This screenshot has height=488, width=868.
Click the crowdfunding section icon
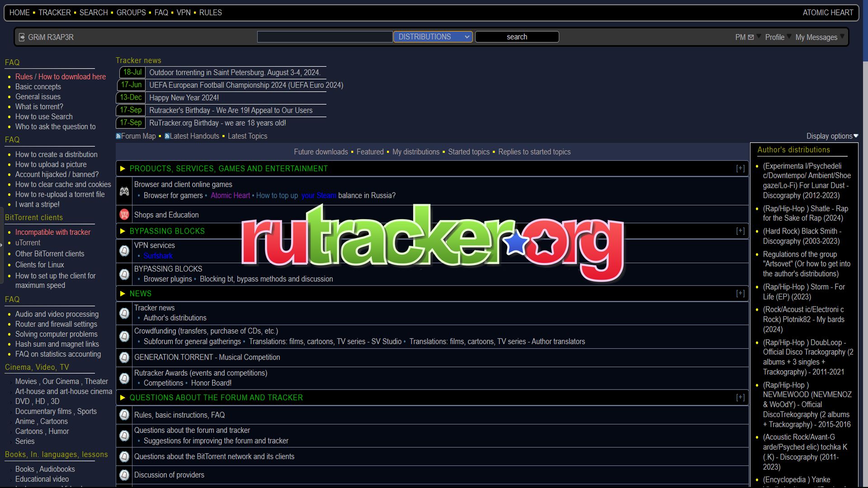pyautogui.click(x=123, y=336)
